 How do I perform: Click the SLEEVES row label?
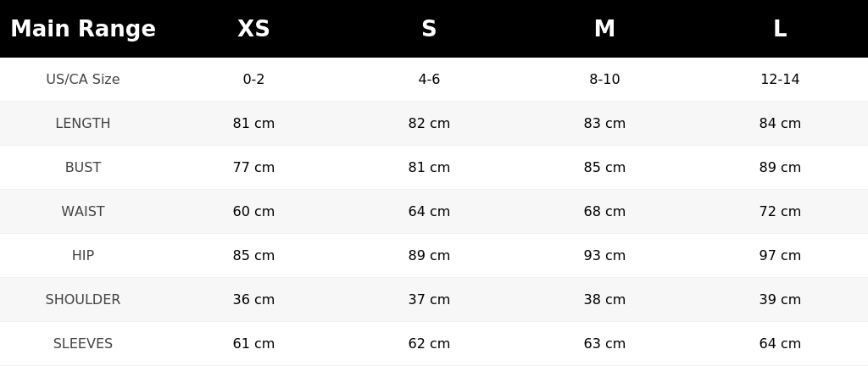point(83,344)
